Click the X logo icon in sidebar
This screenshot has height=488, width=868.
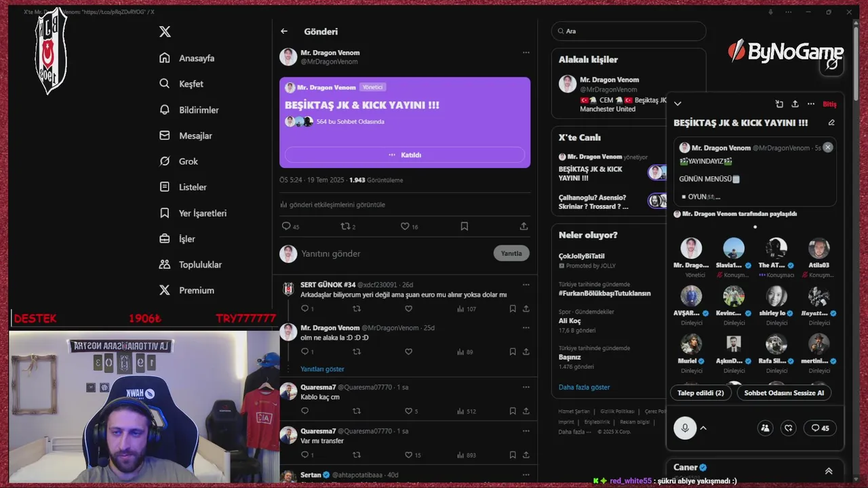click(x=165, y=32)
